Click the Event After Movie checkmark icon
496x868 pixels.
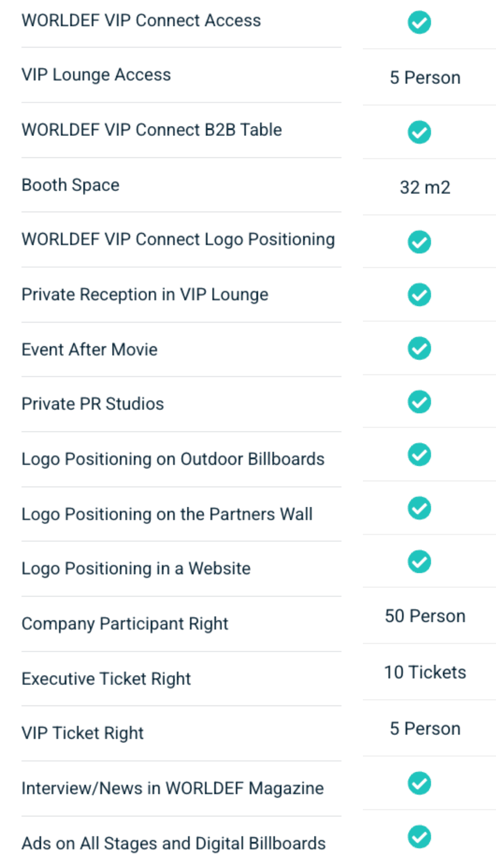(419, 348)
